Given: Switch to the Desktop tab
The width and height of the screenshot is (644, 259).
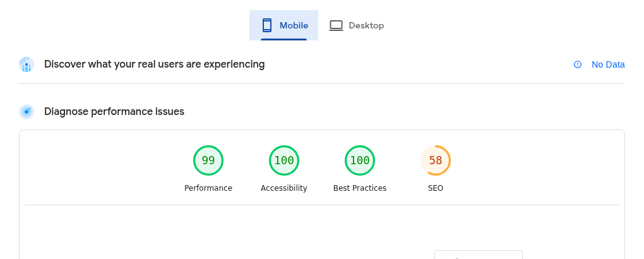Looking at the screenshot, I should click(357, 25).
